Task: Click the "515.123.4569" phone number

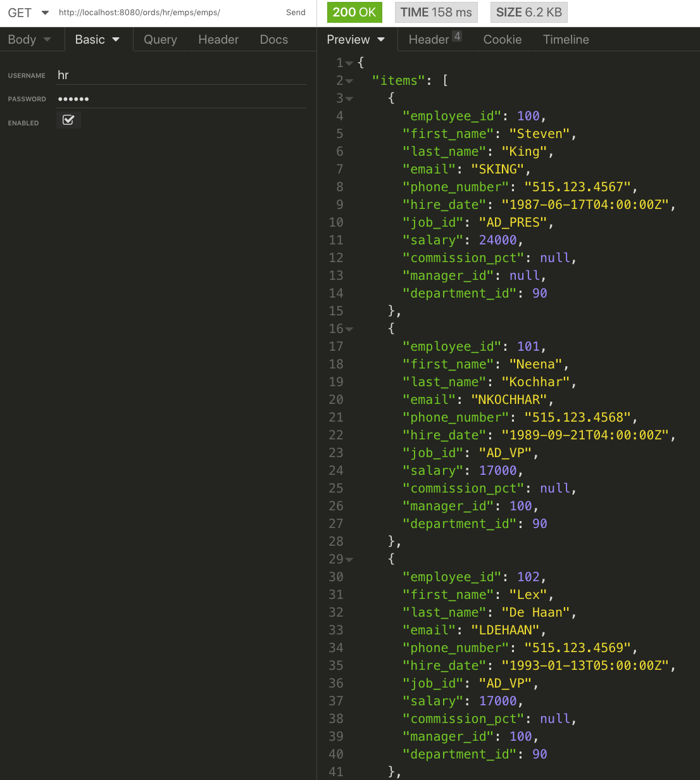Action: pyautogui.click(x=578, y=648)
